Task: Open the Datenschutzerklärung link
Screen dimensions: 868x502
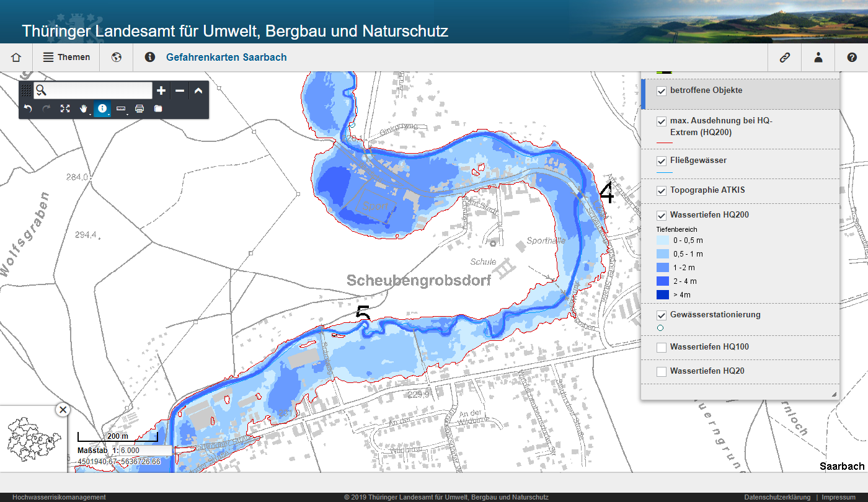Action: (777, 498)
